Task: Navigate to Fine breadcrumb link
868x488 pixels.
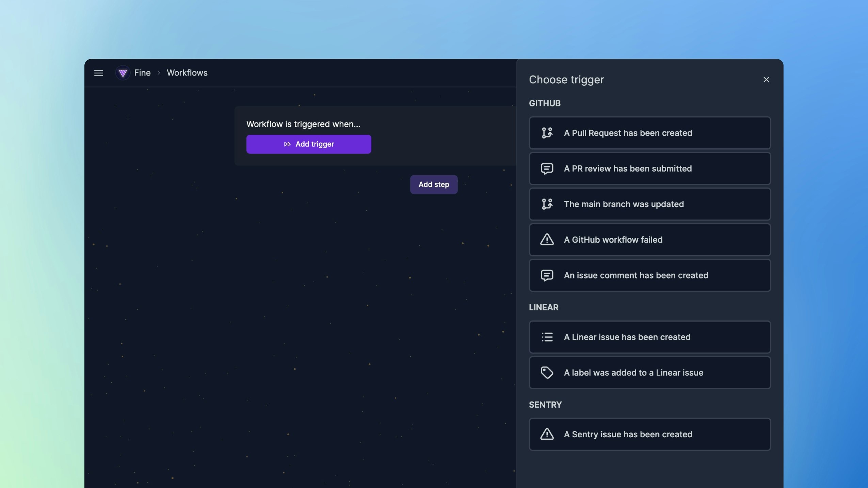Action: click(x=142, y=73)
